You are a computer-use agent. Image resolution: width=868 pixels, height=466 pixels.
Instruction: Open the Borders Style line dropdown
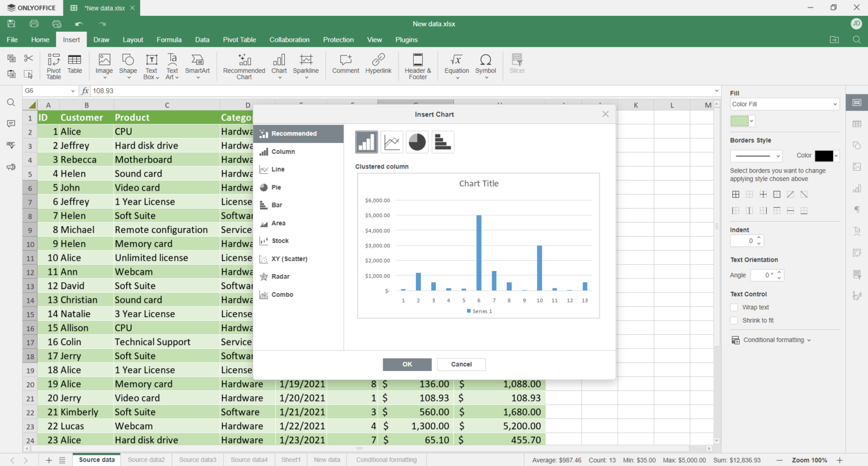click(756, 156)
